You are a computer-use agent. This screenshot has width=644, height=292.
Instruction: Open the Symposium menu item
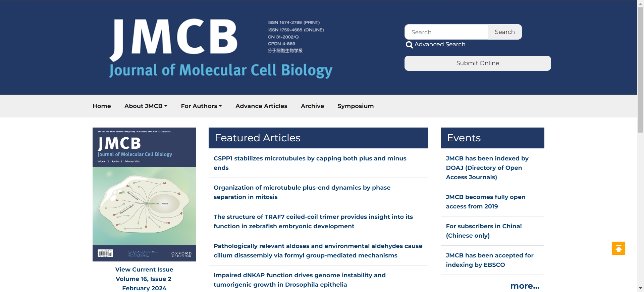coord(356,106)
